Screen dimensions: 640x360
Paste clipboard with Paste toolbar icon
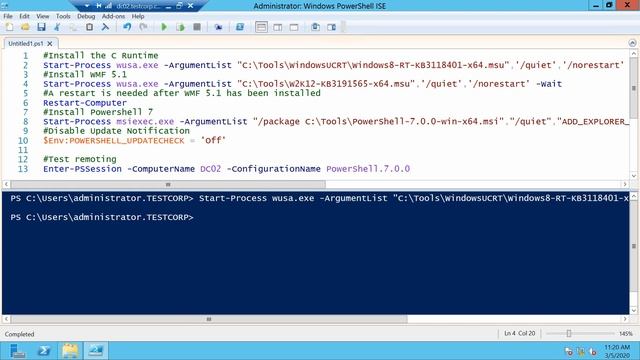coord(89,27)
